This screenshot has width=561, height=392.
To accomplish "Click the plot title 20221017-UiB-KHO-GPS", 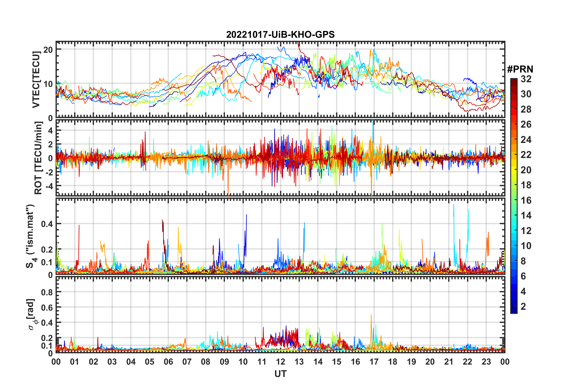I will coord(280,34).
